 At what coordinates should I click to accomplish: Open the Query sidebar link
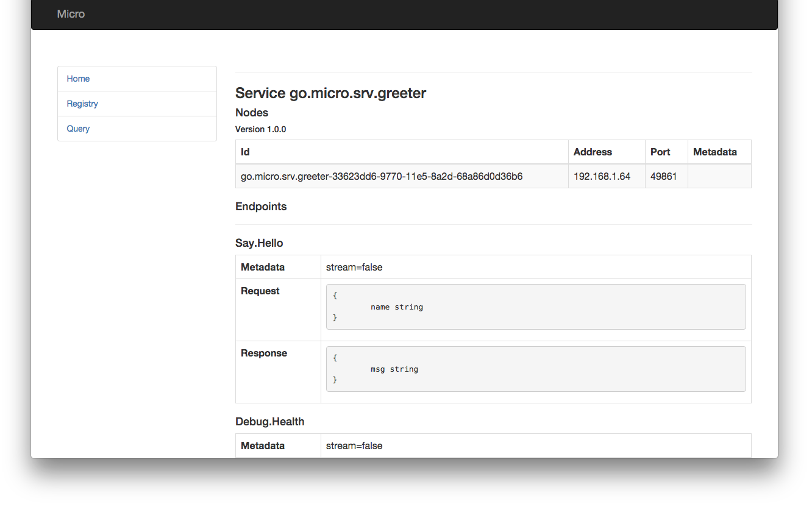tap(137, 129)
